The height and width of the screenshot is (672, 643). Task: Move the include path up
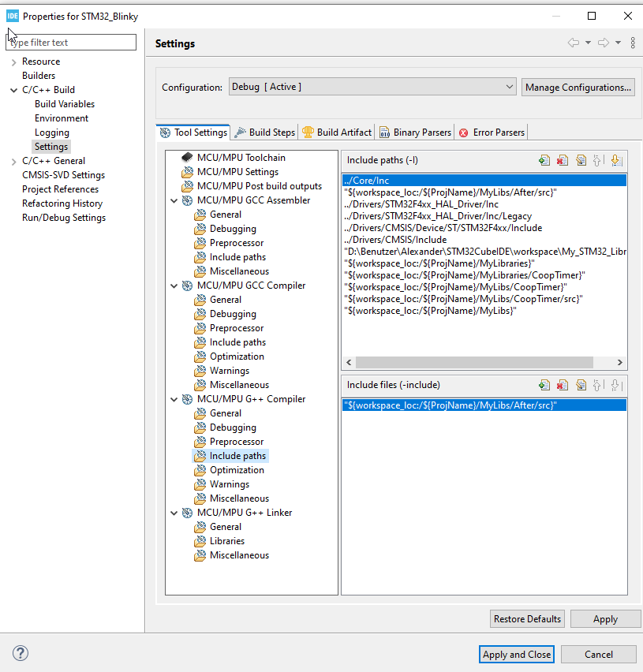[598, 160]
